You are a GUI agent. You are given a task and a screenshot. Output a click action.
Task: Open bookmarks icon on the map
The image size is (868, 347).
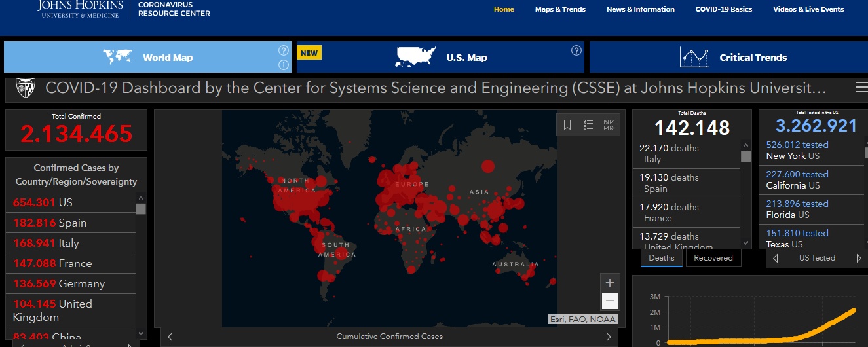coord(567,124)
